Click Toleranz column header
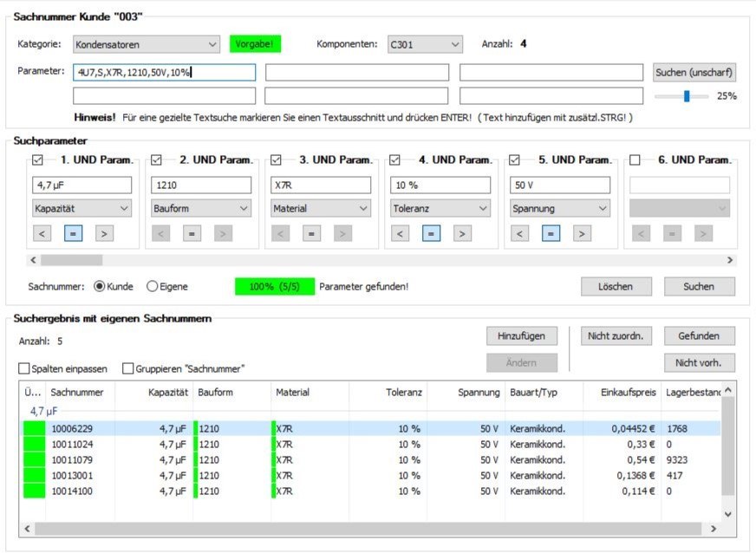756x553 pixels. pyautogui.click(x=388, y=393)
